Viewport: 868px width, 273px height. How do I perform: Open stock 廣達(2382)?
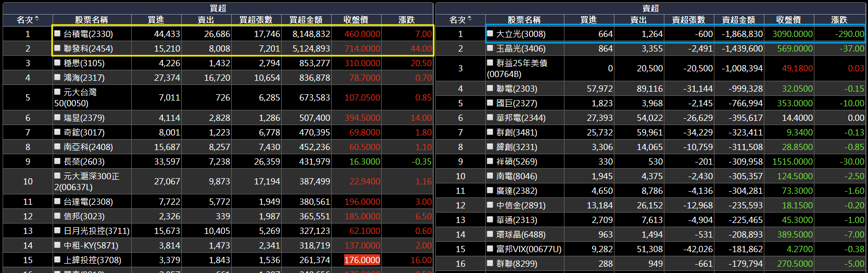point(517,191)
